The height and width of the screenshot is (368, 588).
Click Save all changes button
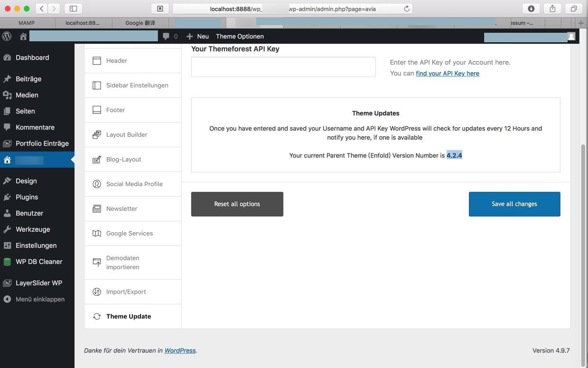coord(514,204)
